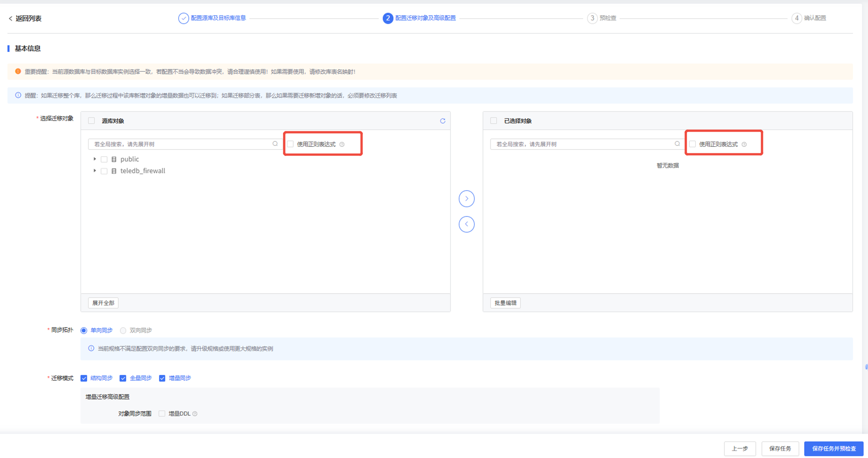Click the completed step one checkmark circle
Image resolution: width=868 pixels, height=458 pixels.
point(183,18)
